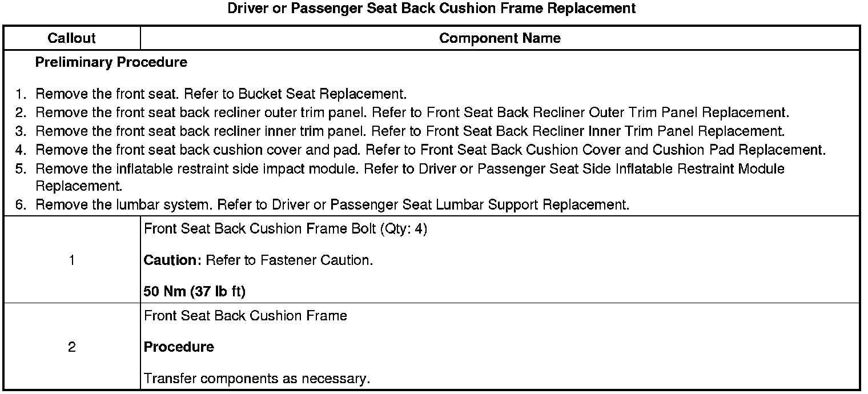Click the Front Seat Back Cushion Frame Bolt text
Image resolution: width=868 pixels, height=394 pixels.
(286, 229)
